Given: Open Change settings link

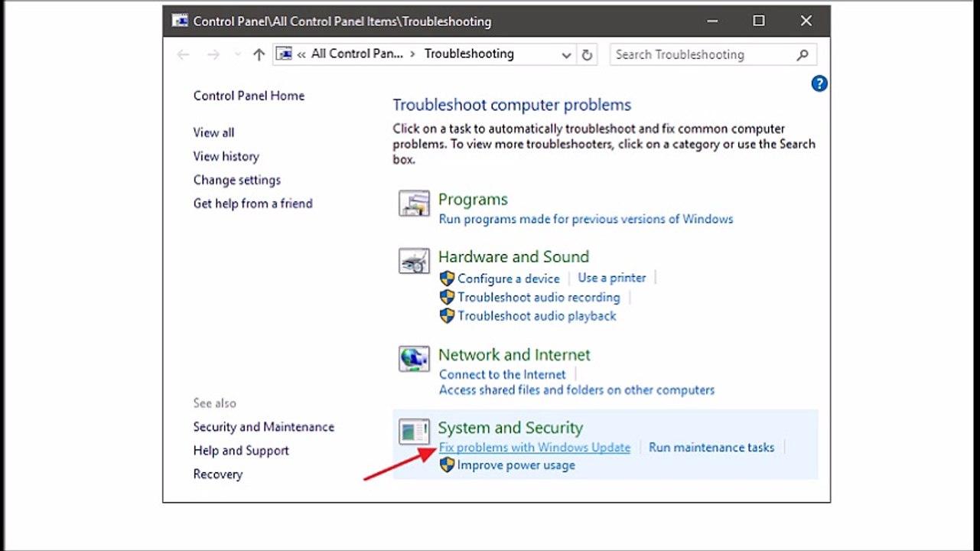Looking at the screenshot, I should coord(236,180).
